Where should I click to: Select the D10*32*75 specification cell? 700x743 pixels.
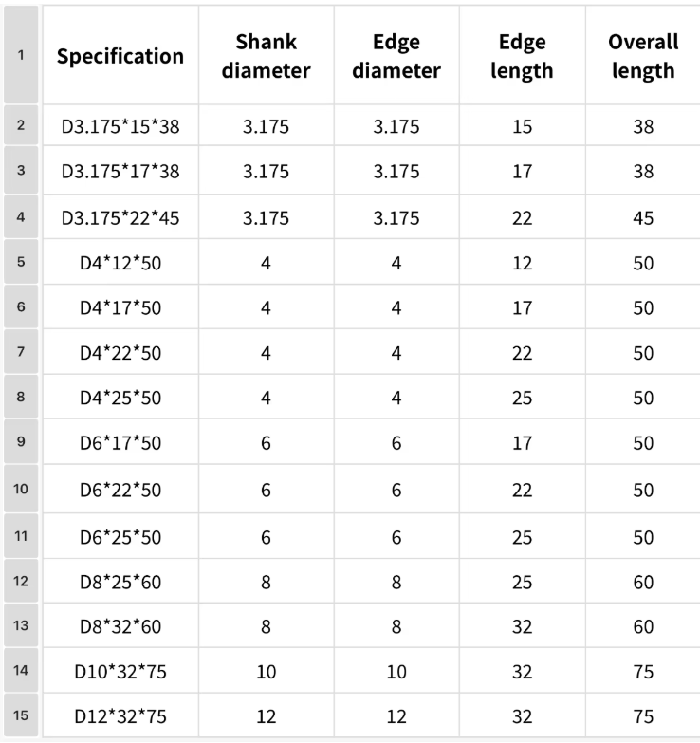pyautogui.click(x=120, y=672)
